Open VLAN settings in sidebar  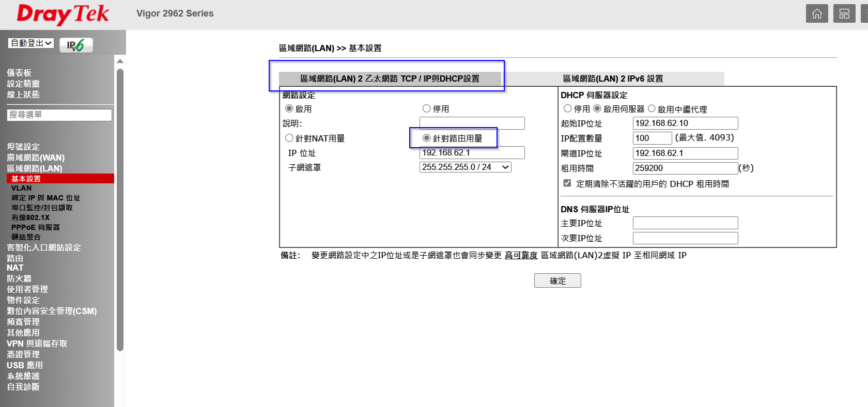21,188
